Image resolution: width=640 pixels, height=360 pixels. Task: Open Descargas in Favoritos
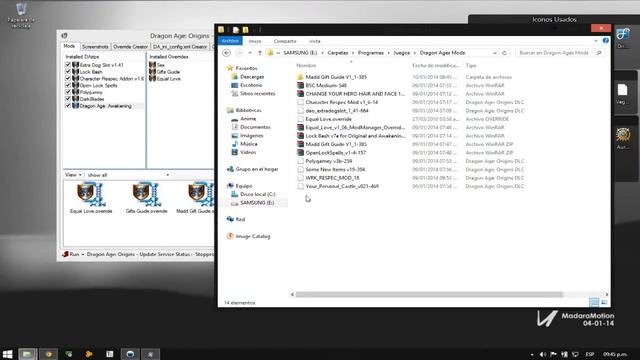point(252,77)
